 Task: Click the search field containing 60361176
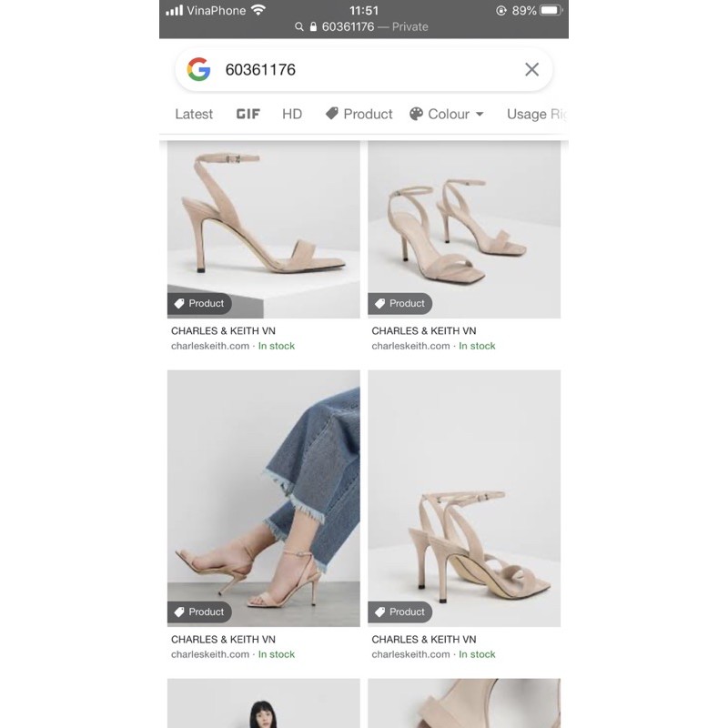[x=363, y=70]
